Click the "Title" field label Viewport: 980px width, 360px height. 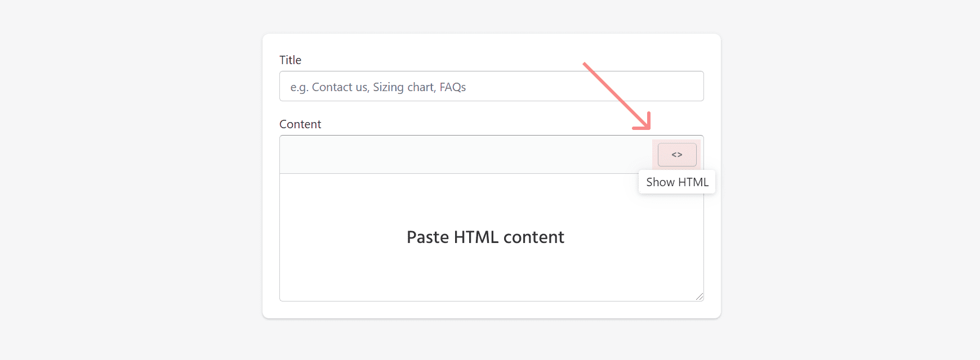click(x=290, y=60)
